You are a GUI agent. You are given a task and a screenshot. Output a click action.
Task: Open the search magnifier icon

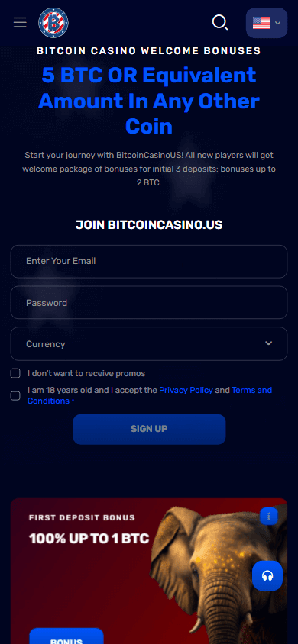pos(220,23)
